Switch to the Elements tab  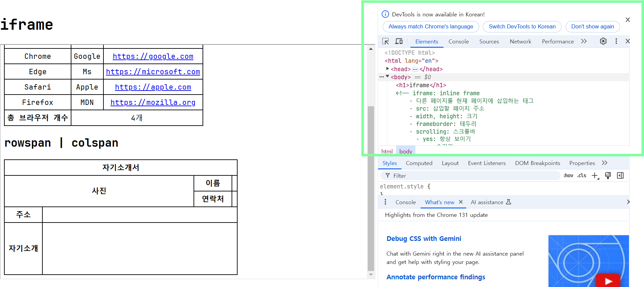(x=427, y=41)
